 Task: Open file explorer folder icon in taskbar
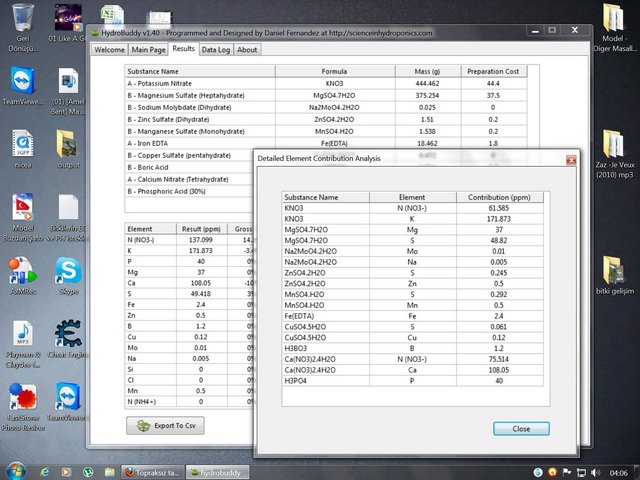click(x=109, y=472)
